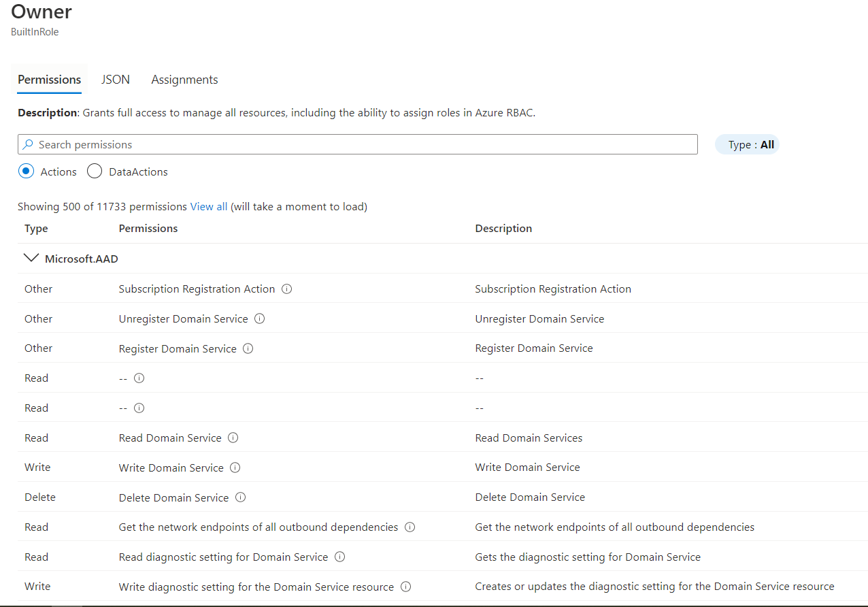Click the 'Showing 500 of 11733 permissions' text
The height and width of the screenshot is (607, 868).
click(x=102, y=206)
